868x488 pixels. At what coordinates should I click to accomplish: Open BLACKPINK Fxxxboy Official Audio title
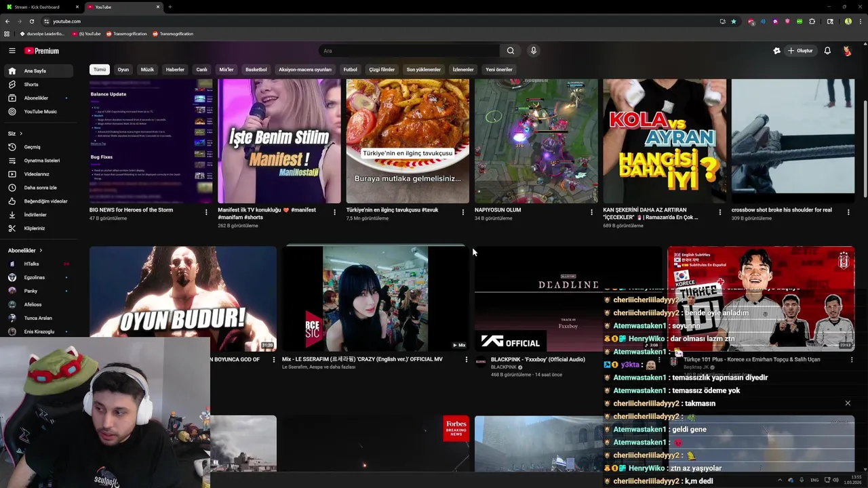click(538, 359)
